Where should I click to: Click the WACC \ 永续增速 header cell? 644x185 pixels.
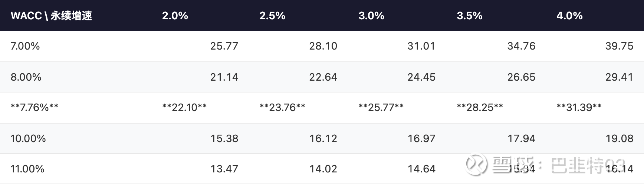(x=51, y=16)
